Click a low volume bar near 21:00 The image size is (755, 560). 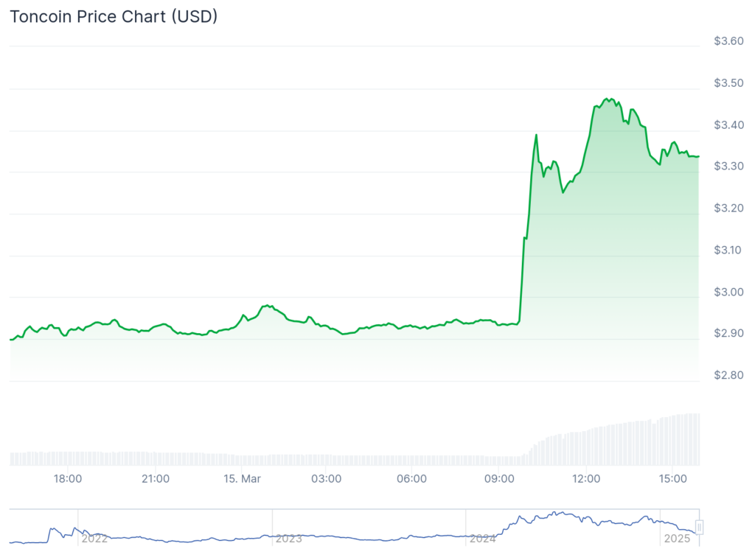tap(155, 457)
